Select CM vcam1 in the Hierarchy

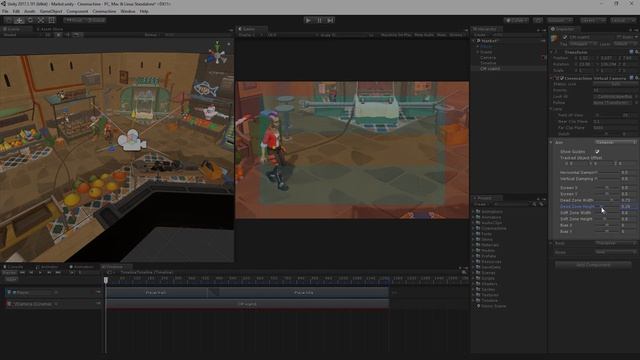pyautogui.click(x=490, y=69)
